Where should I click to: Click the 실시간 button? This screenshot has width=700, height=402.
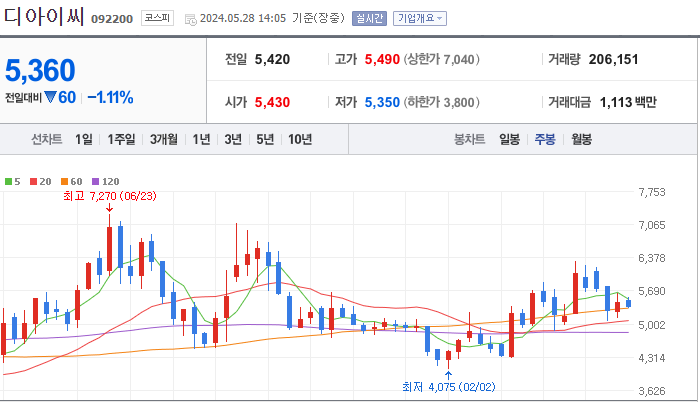tap(369, 18)
